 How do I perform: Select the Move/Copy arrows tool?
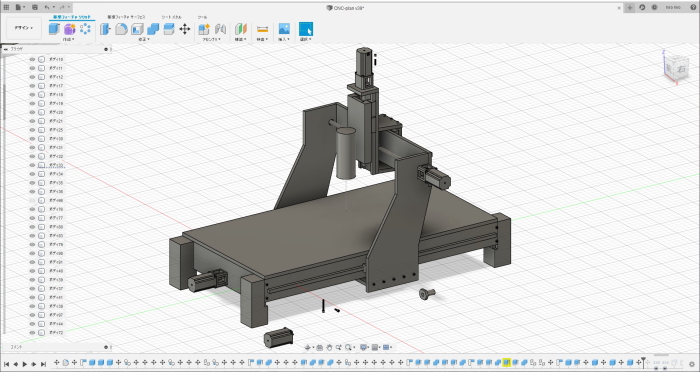[184, 29]
